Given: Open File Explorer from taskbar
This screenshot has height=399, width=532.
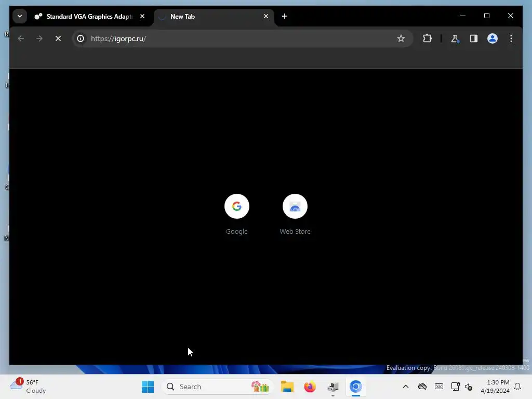Looking at the screenshot, I should coord(287,387).
